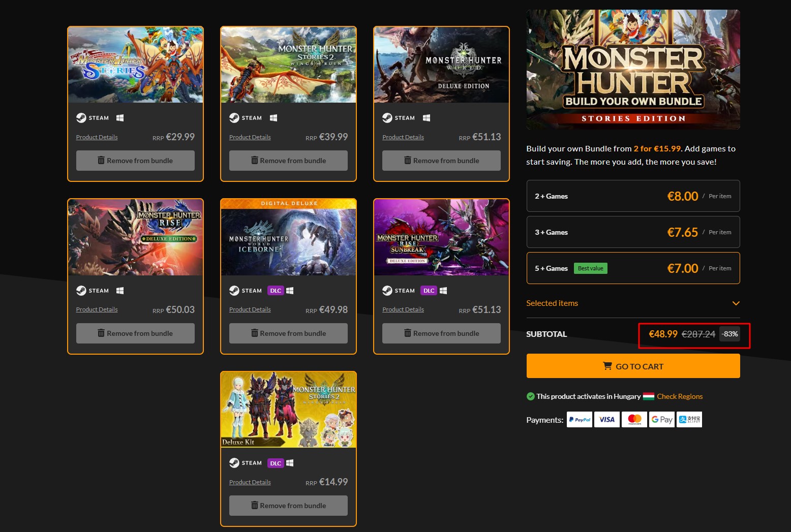Select the 5+ Games best value tier
Viewport: 791px width, 532px height.
click(633, 268)
